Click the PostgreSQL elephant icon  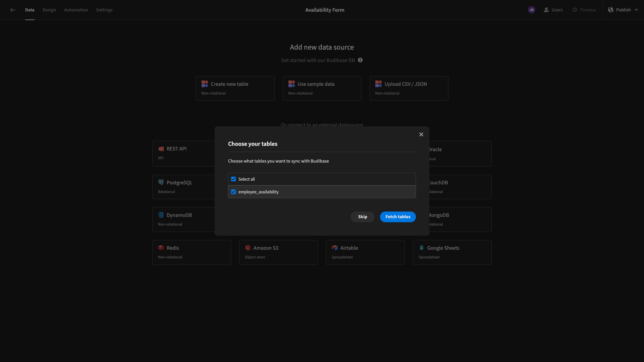click(x=161, y=182)
